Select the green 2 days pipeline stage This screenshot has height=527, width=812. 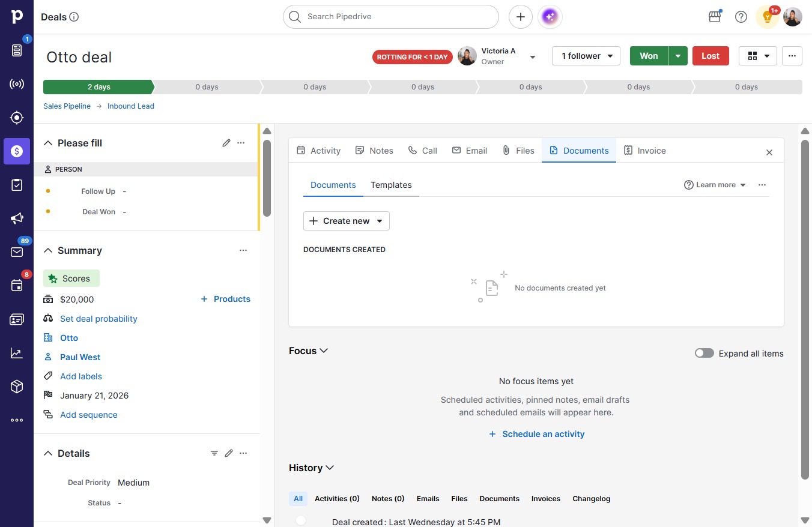98,87
